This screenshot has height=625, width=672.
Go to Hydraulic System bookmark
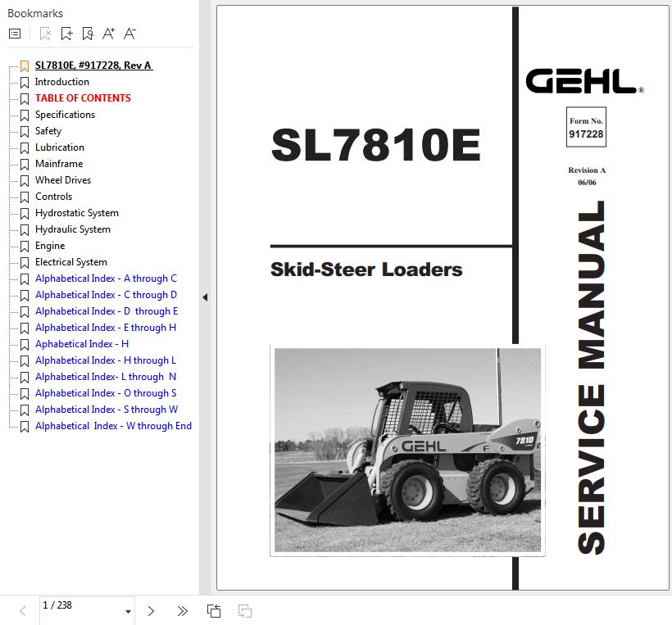click(73, 229)
